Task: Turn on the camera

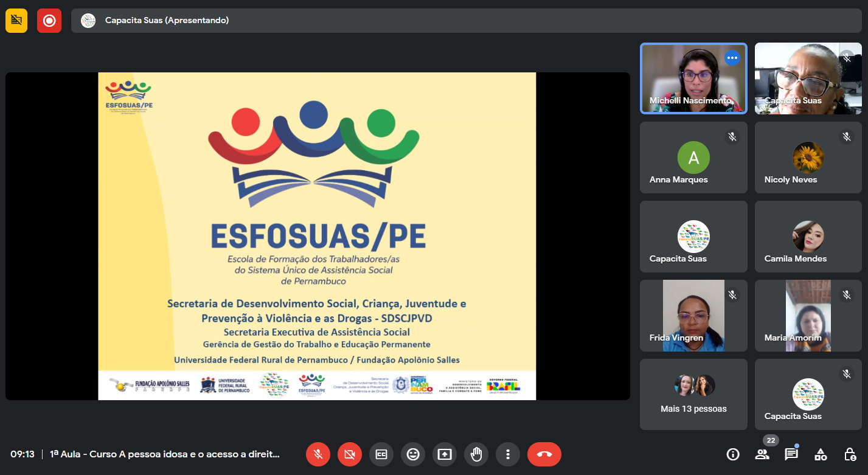Action: 349,454
